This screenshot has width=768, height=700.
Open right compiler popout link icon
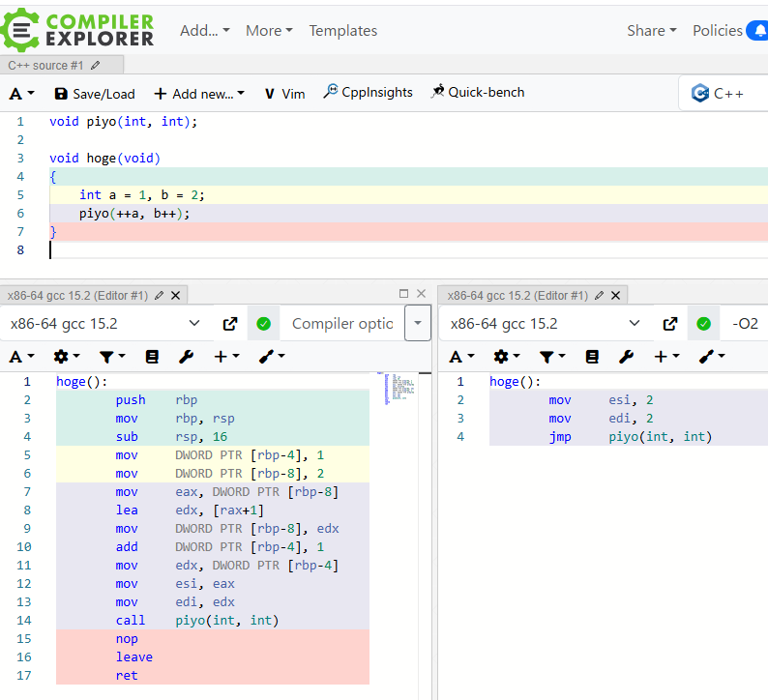coord(670,324)
